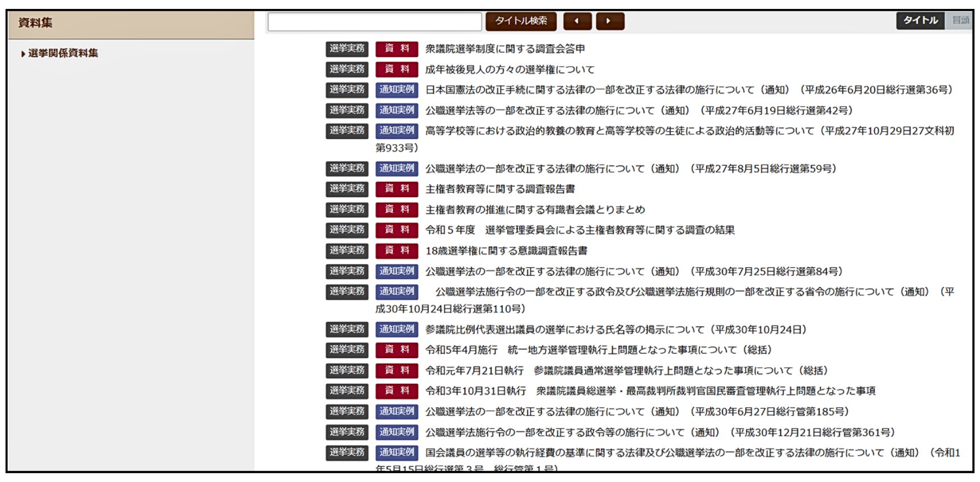The image size is (980, 482).
Task: Click 選挙実務 tag beside 高等学校等 entry
Action: click(347, 131)
